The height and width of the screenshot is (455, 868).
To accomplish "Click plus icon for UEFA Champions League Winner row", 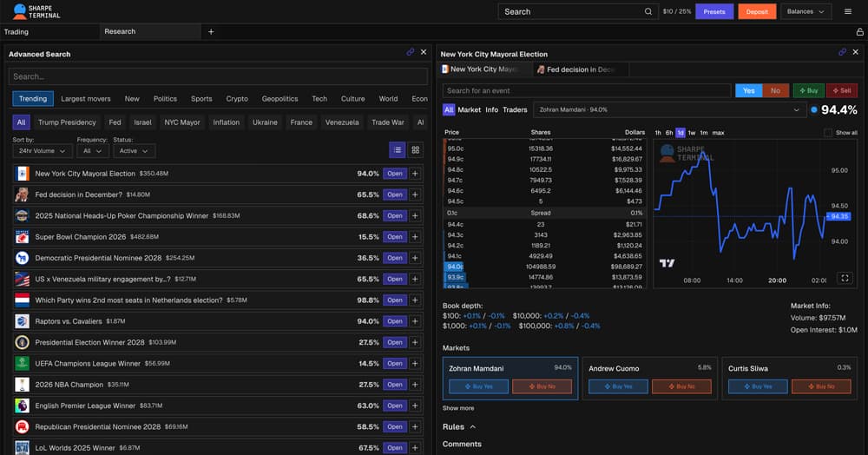I will coord(415,364).
